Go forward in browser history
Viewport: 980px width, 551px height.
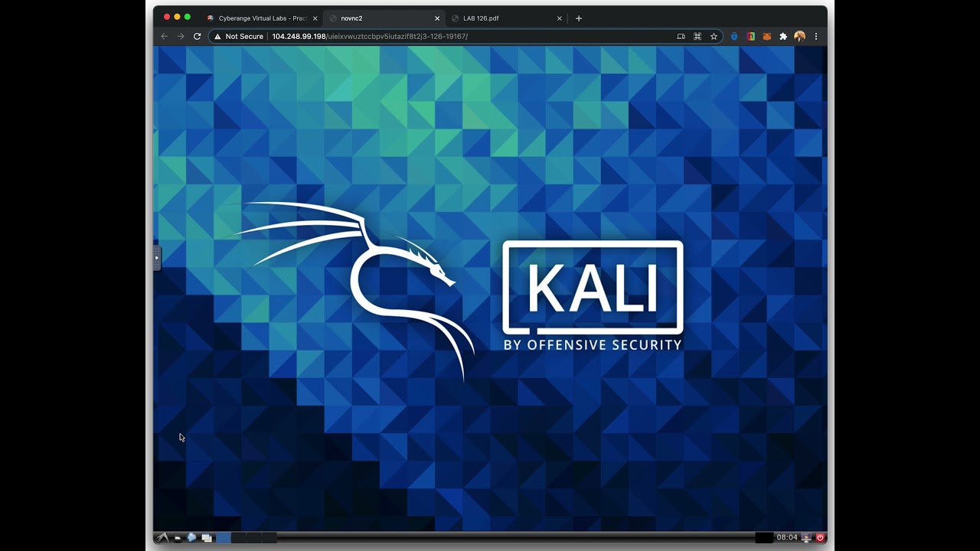[x=181, y=36]
